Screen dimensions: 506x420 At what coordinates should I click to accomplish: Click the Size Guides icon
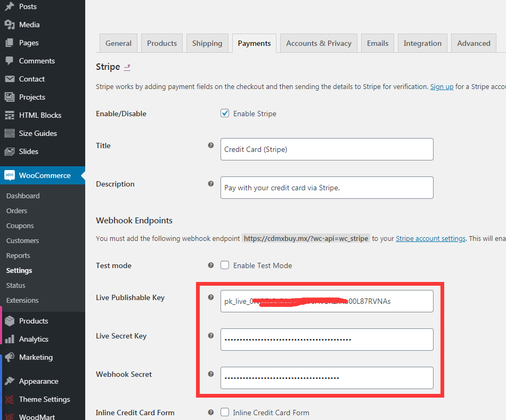[x=10, y=133]
